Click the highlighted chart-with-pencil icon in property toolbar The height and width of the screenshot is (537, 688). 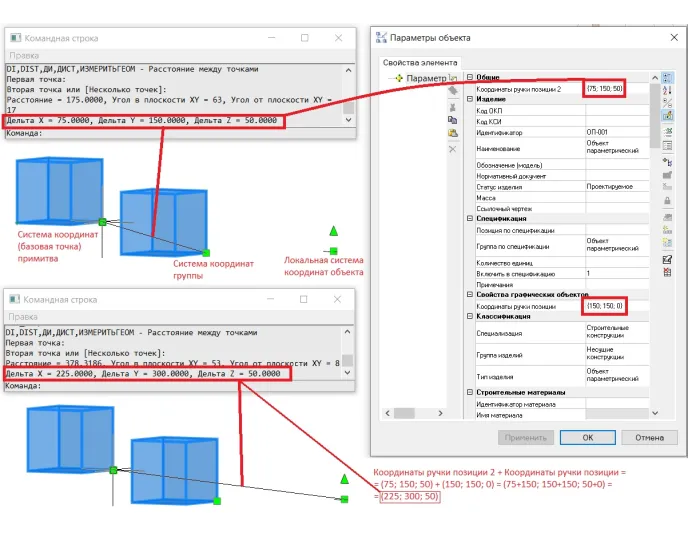667,116
